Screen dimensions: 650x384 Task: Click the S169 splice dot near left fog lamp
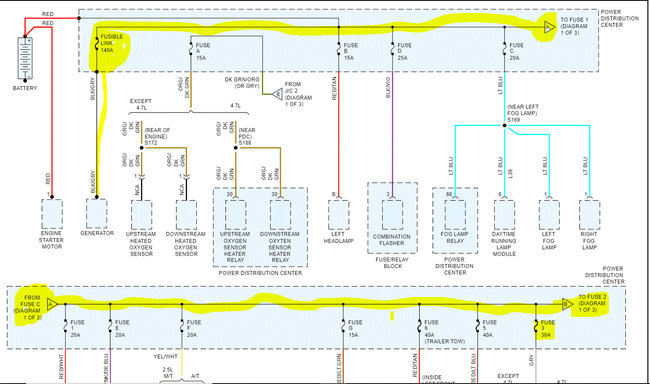tap(504, 125)
